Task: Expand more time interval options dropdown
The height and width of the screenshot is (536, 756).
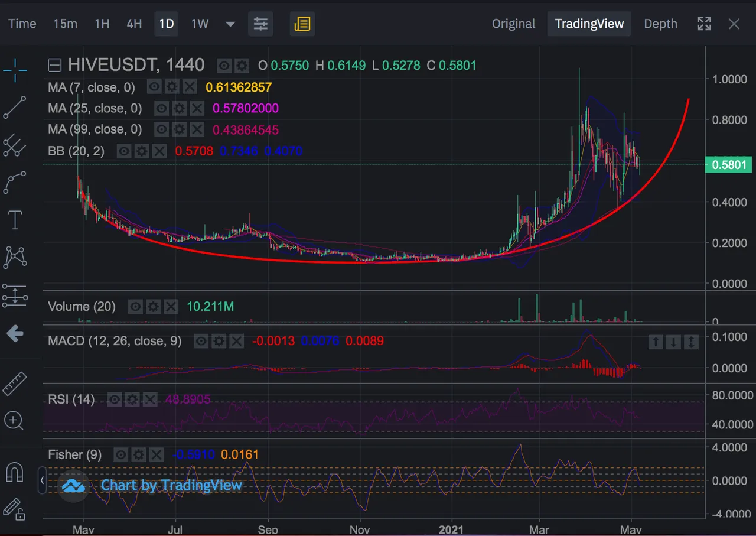Action: click(x=230, y=24)
